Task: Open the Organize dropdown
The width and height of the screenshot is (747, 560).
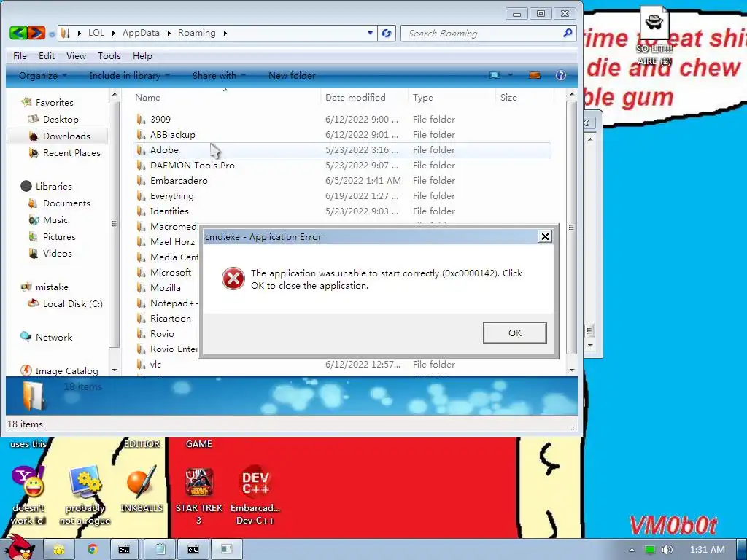Action: click(43, 75)
